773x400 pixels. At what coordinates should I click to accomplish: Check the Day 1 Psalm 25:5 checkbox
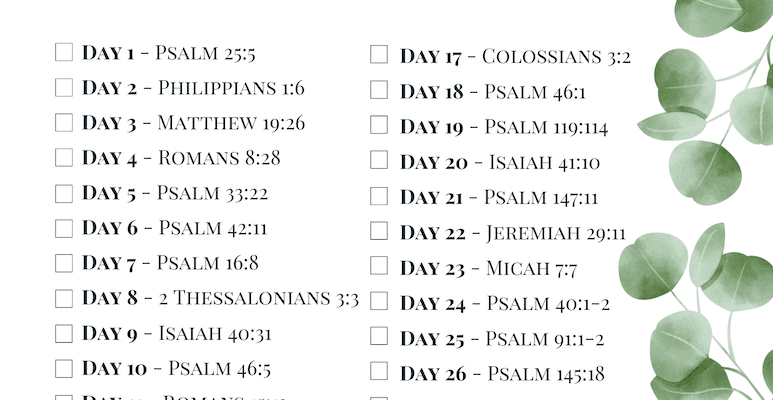tap(64, 52)
